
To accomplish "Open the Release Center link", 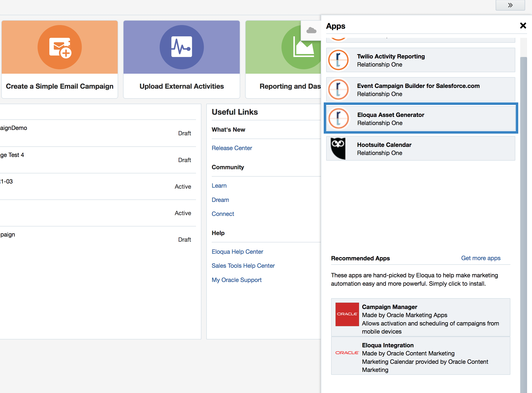I will [x=232, y=148].
